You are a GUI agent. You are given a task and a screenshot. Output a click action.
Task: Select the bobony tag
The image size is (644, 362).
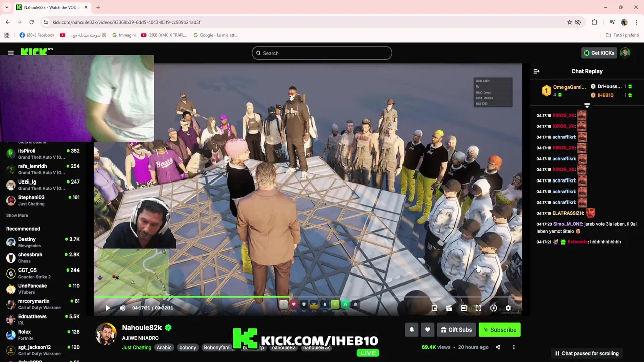(x=188, y=348)
